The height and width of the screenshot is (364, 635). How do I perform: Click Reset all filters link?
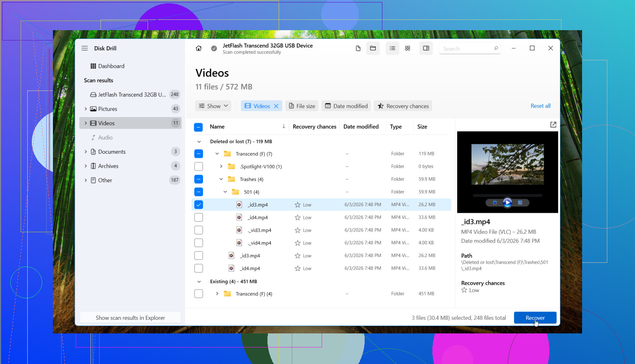pos(540,106)
